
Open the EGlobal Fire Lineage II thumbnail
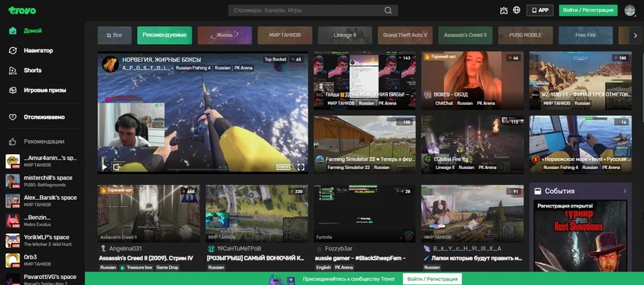pos(473,144)
